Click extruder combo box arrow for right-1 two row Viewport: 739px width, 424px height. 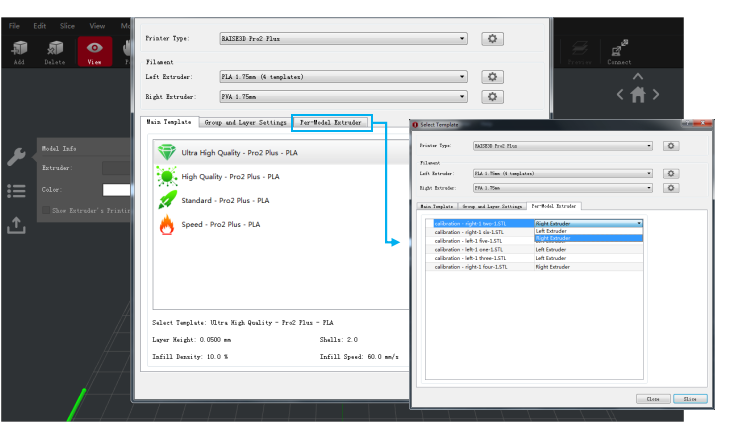[x=639, y=223]
